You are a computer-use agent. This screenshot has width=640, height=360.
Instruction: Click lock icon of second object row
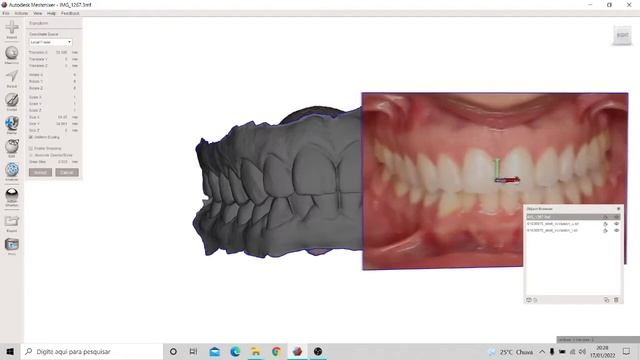pos(605,224)
